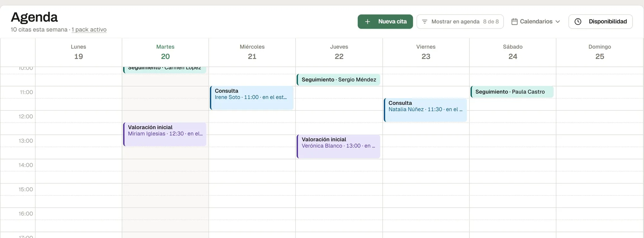Open Valoración inicial for Verónica Blanco
This screenshot has height=238, width=644.
tap(338, 146)
